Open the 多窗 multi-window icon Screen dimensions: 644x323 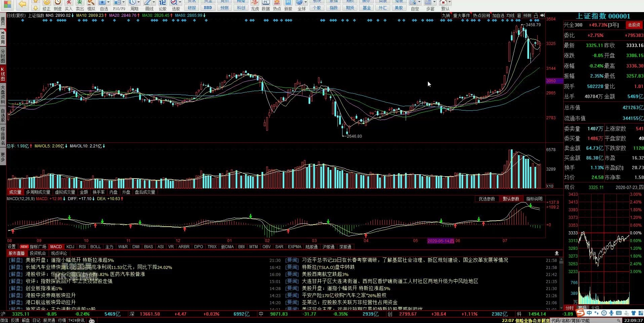(x=428, y=3)
